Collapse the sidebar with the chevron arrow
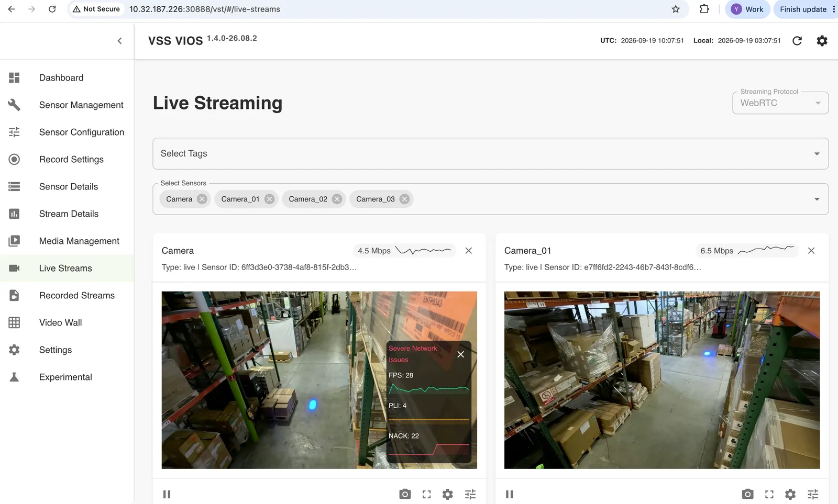Screen dimensions: 838x504 (119, 41)
